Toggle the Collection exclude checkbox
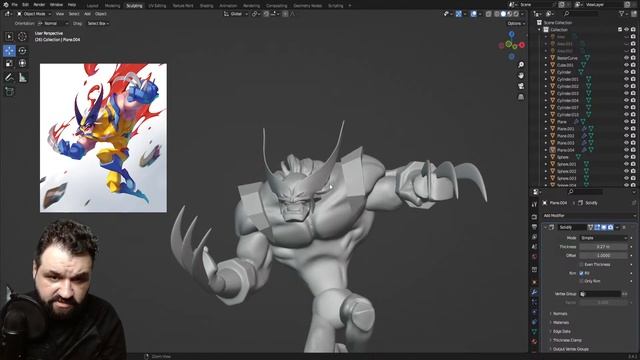 (x=620, y=29)
